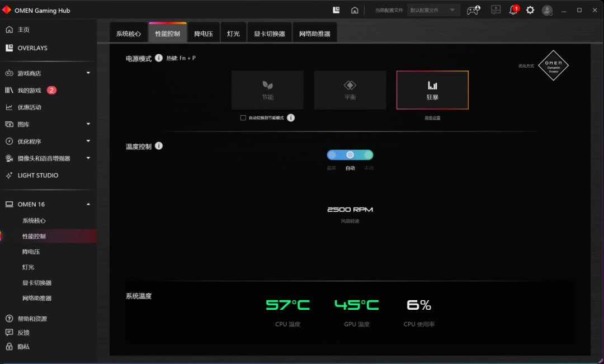
Task: Click the 2500 RPM fan speed value
Action: (x=350, y=210)
